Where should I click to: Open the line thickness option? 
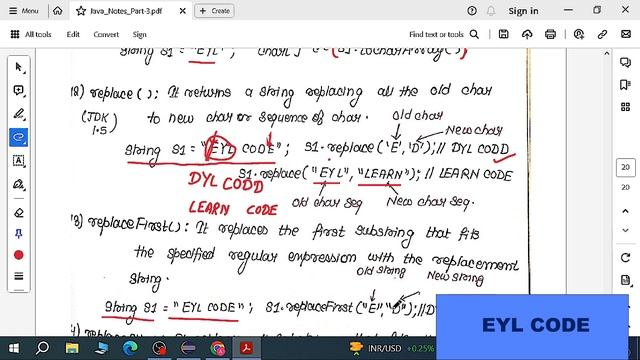pos(19,276)
